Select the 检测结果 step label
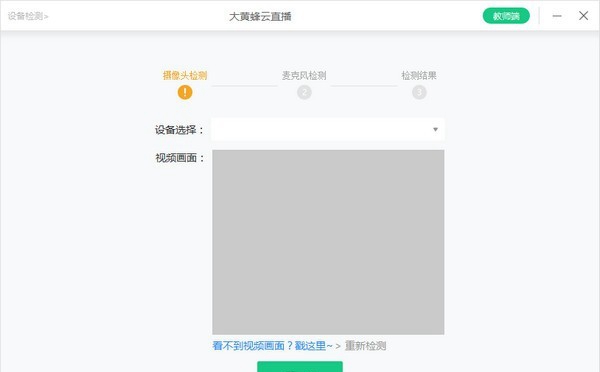This screenshot has height=372, width=600. [x=419, y=75]
